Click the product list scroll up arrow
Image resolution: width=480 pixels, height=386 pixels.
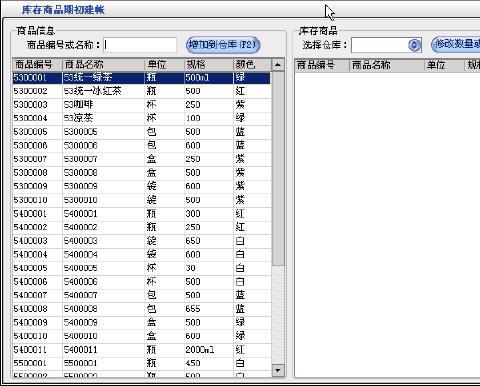(278, 65)
